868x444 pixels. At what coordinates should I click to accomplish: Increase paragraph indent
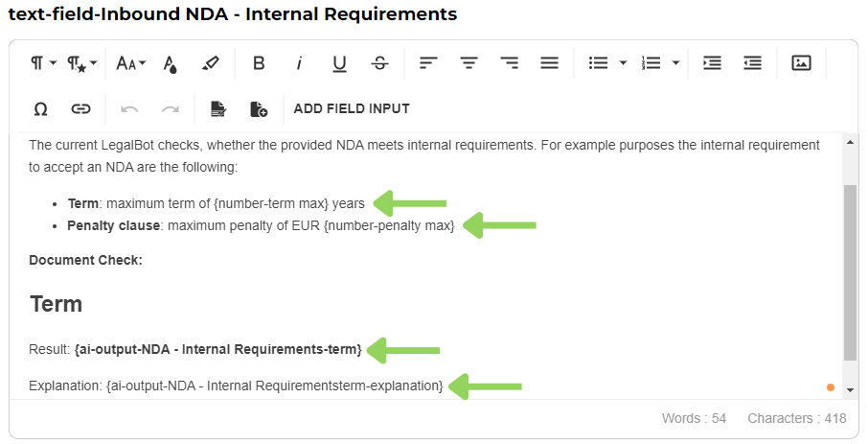pyautogui.click(x=712, y=63)
